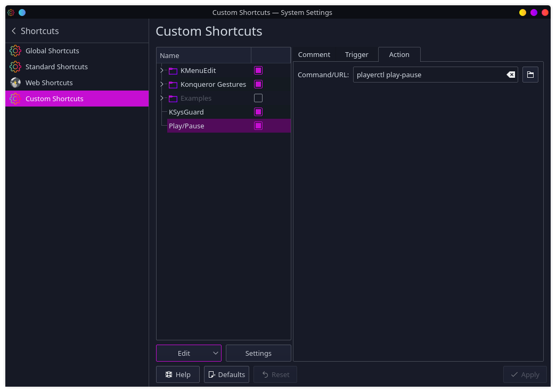Open the Edit dropdown menu
This screenshot has width=556, height=392.
pos(189,353)
